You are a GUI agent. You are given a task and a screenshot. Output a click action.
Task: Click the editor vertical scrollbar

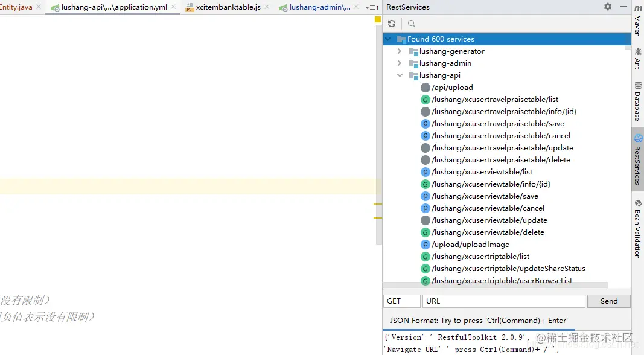click(x=379, y=136)
